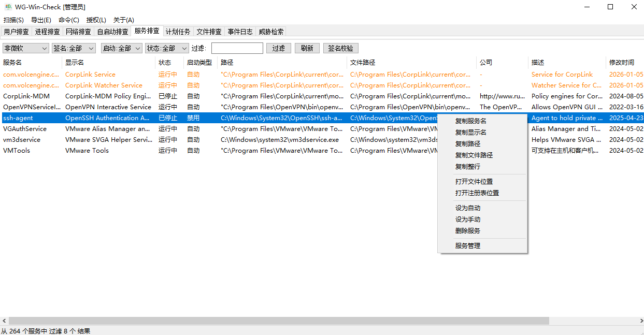Screen dimensions: 644x335
Task: Expand the 签名:全部 signature dropdown
Action: click(x=74, y=48)
